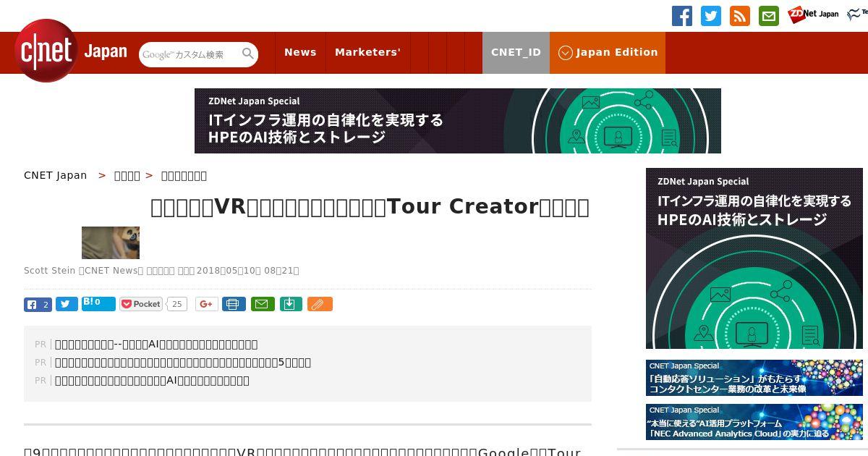The height and width of the screenshot is (456, 868).
Task: Print the article using printer icon
Action: [x=234, y=304]
